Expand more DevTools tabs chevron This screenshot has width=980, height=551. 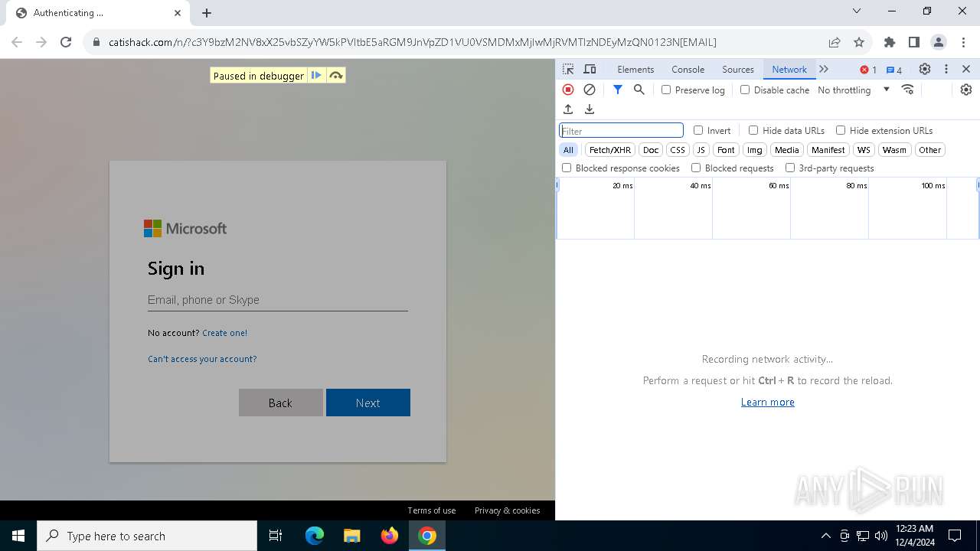824,69
